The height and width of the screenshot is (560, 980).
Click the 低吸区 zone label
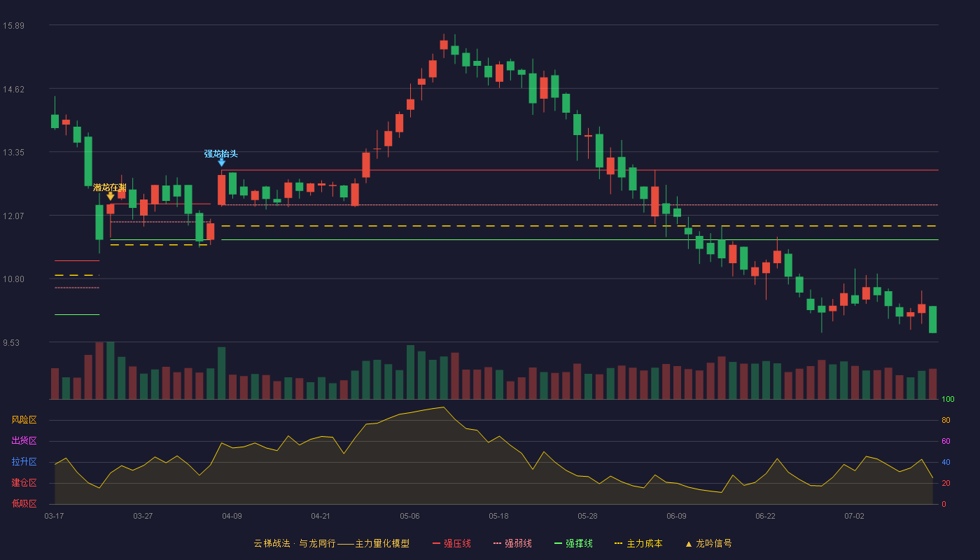[x=24, y=503]
